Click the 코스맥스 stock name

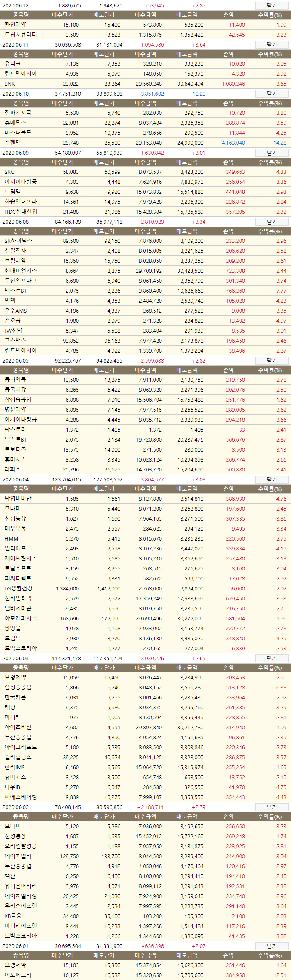click(15, 341)
